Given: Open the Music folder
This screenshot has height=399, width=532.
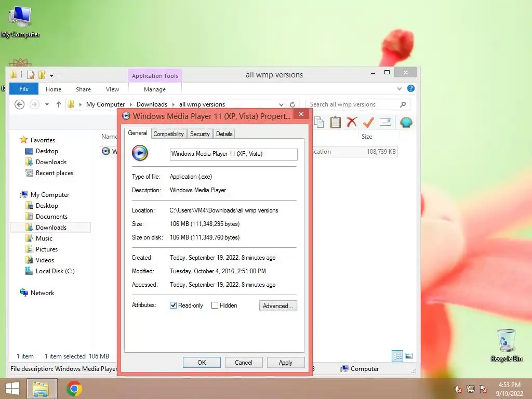Looking at the screenshot, I should coord(44,238).
